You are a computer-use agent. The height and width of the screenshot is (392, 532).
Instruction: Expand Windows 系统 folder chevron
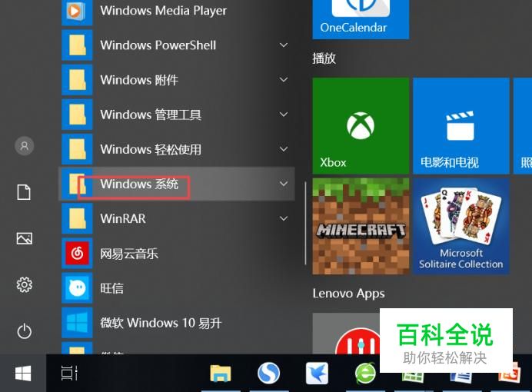pyautogui.click(x=284, y=184)
